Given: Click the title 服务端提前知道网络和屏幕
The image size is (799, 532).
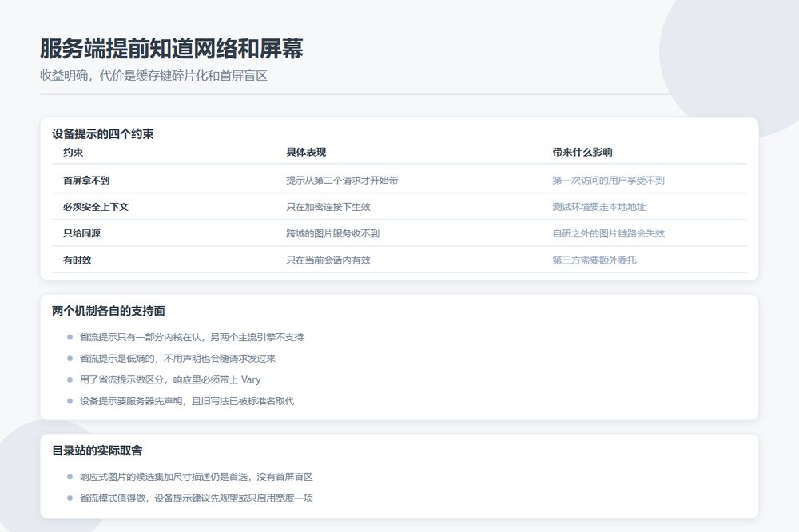Looking at the screenshot, I should coord(172,49).
